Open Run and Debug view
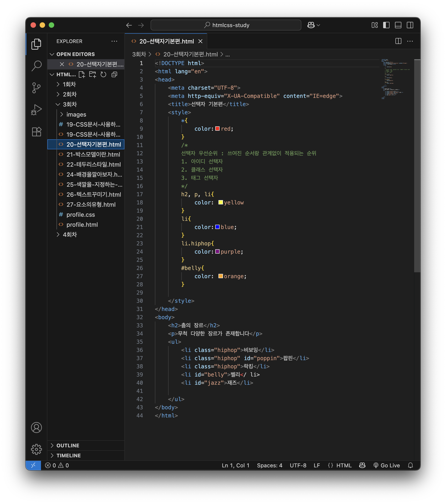The width and height of the screenshot is (446, 504). pos(36,109)
